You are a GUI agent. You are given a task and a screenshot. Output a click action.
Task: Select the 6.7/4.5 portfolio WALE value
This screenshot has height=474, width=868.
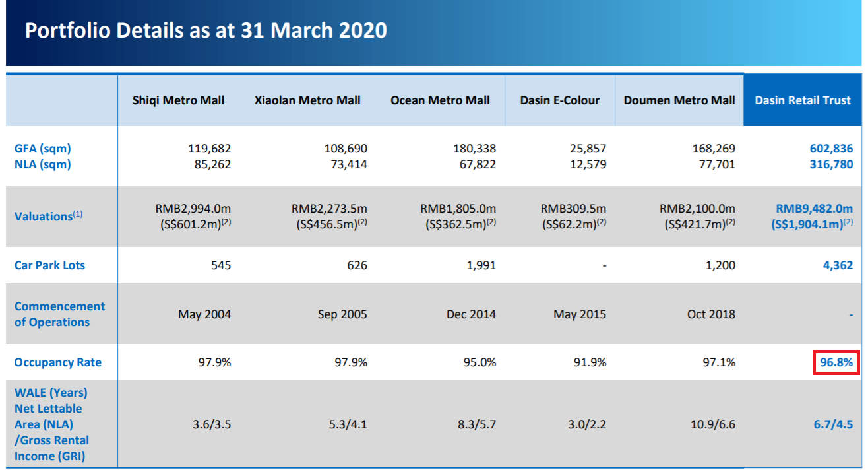click(833, 424)
